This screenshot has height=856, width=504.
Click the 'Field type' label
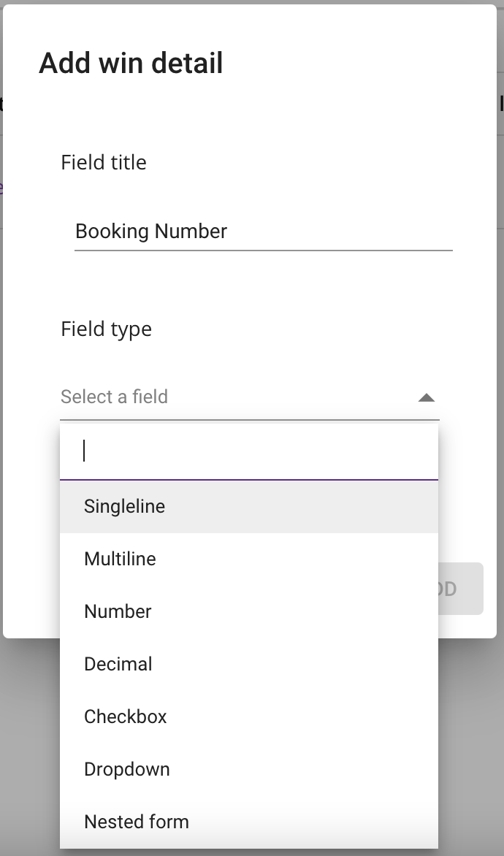(106, 329)
